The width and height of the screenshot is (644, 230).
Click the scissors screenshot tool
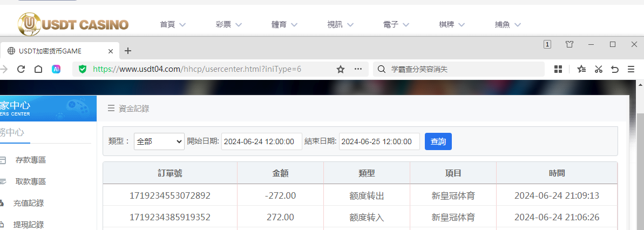pos(599,69)
